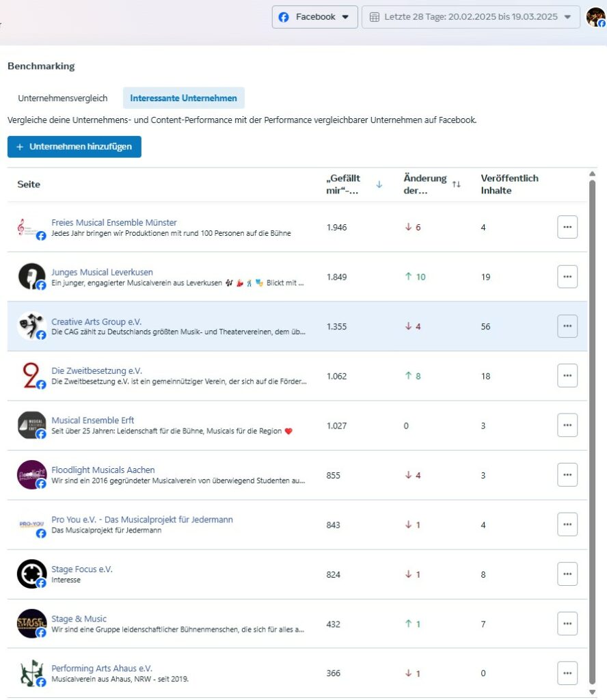Viewport: 607px width, 700px height.
Task: Open more options for Freies Musical Ensemble Münster
Action: tap(567, 227)
